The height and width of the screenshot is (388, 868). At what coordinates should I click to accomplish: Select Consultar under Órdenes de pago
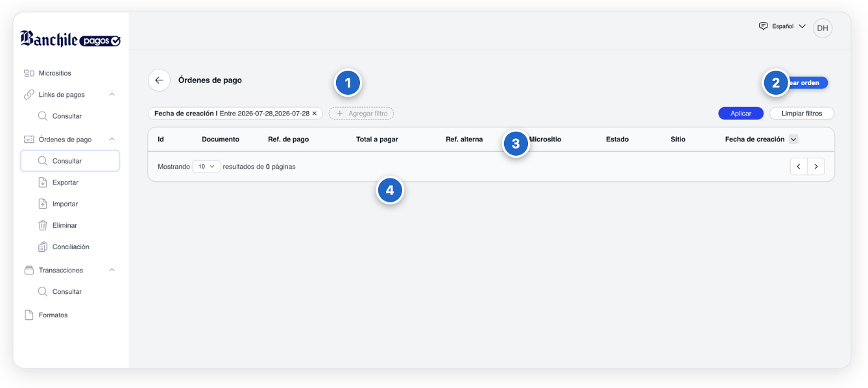click(70, 161)
